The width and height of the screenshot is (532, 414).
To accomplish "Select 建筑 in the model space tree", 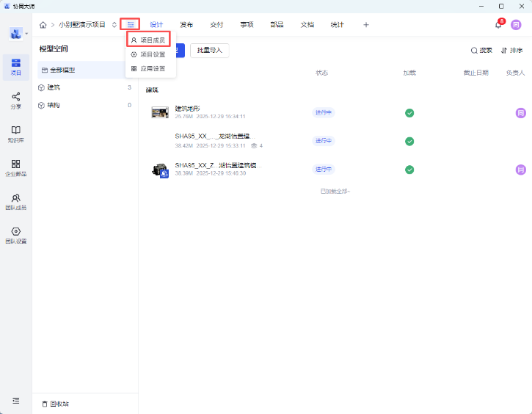I will (54, 87).
